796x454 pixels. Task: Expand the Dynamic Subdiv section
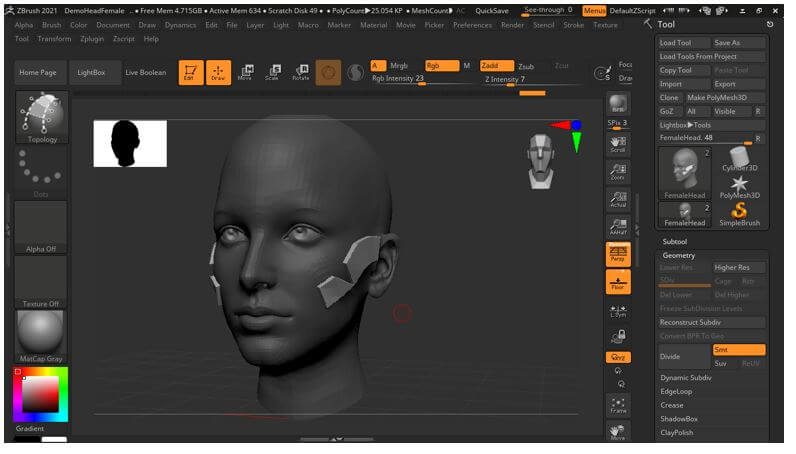click(686, 377)
